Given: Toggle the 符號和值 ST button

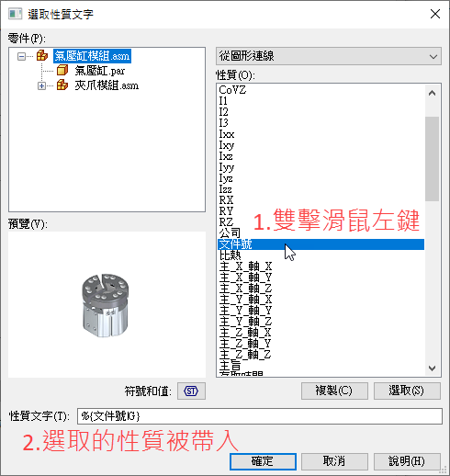Looking at the screenshot, I should [191, 391].
